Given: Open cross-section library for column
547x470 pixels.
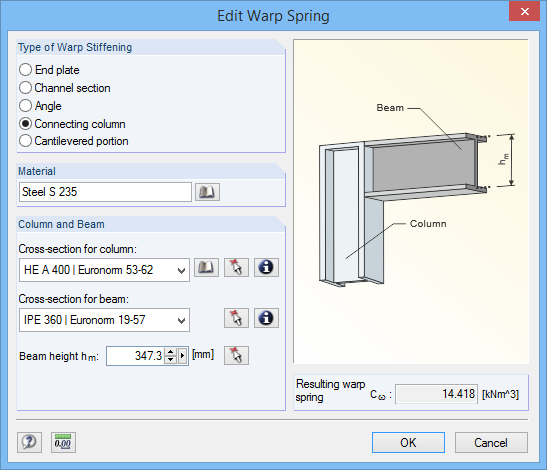Looking at the screenshot, I should click(x=207, y=268).
